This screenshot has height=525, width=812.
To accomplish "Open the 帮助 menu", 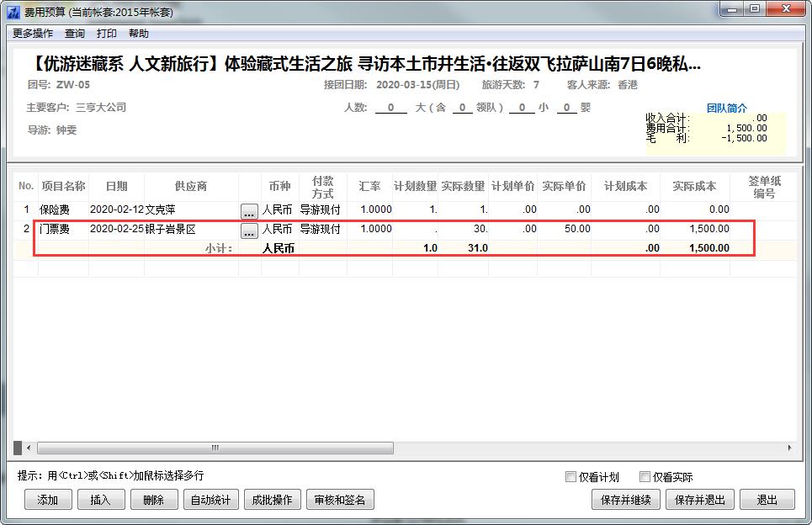I will [139, 34].
